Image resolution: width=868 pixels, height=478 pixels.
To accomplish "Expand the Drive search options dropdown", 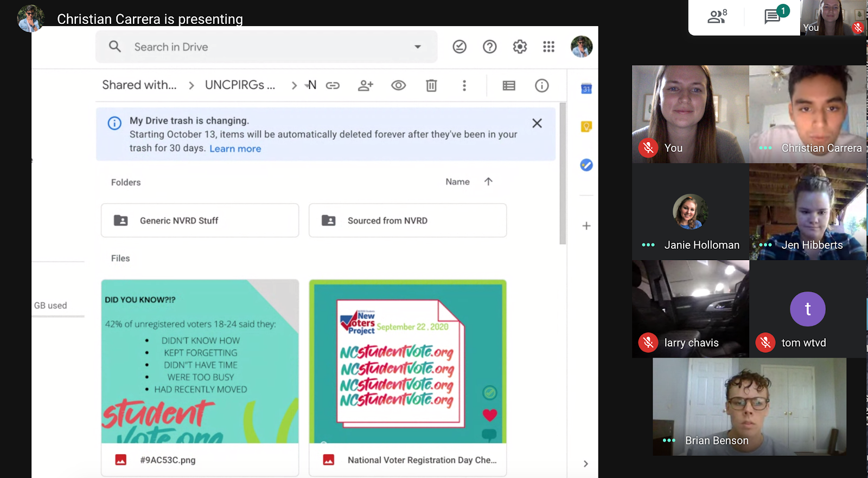I will (x=418, y=47).
